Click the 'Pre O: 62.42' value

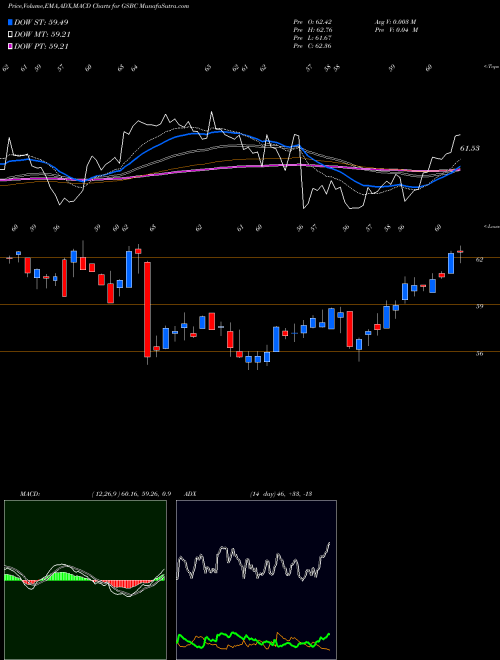(x=314, y=22)
